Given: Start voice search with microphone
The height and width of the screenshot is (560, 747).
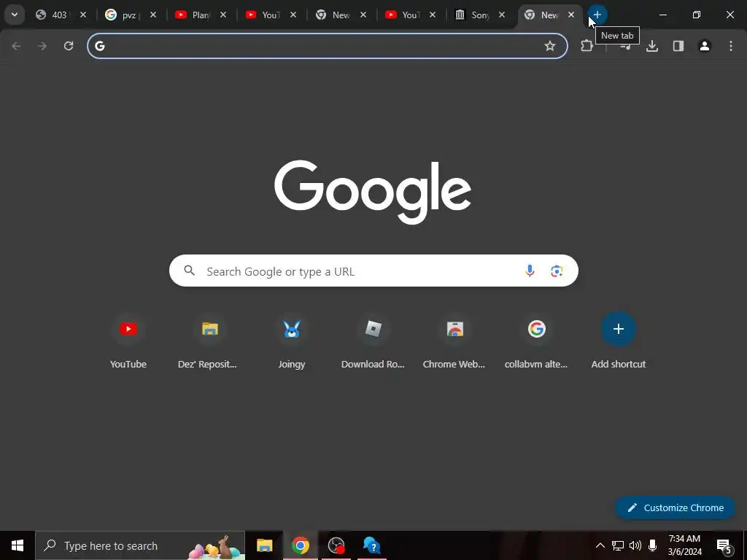Looking at the screenshot, I should pos(530,271).
